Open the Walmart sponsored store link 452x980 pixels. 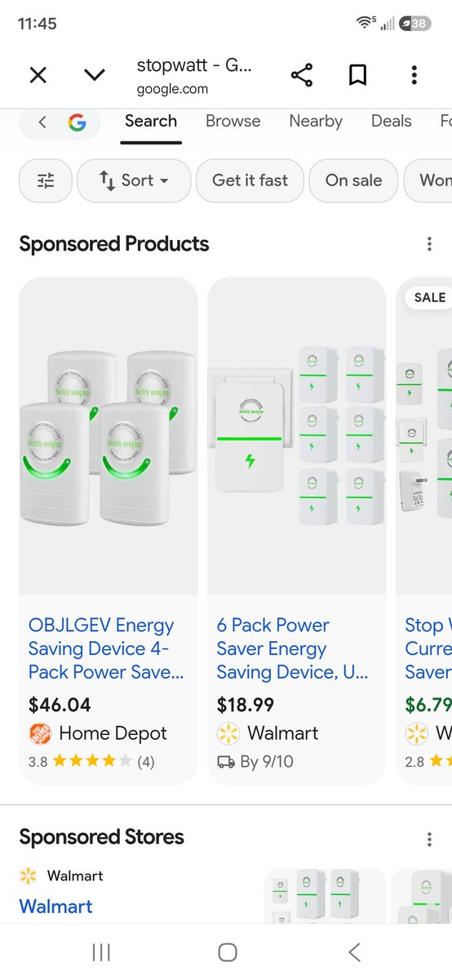55,906
